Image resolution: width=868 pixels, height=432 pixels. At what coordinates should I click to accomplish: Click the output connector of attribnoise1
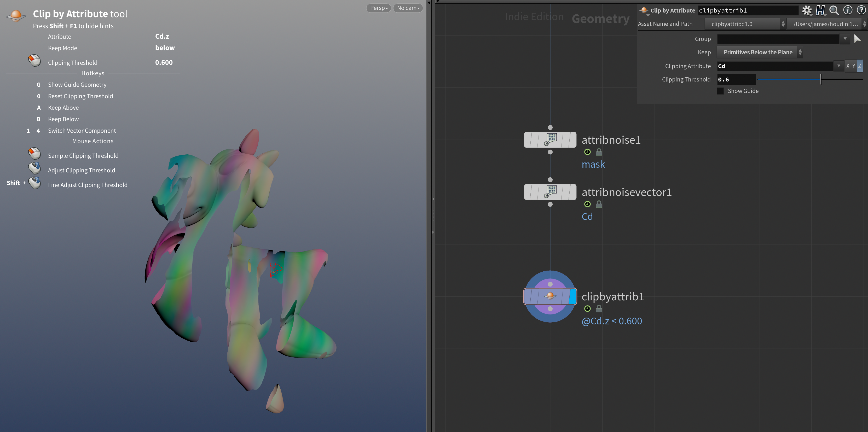pyautogui.click(x=550, y=152)
